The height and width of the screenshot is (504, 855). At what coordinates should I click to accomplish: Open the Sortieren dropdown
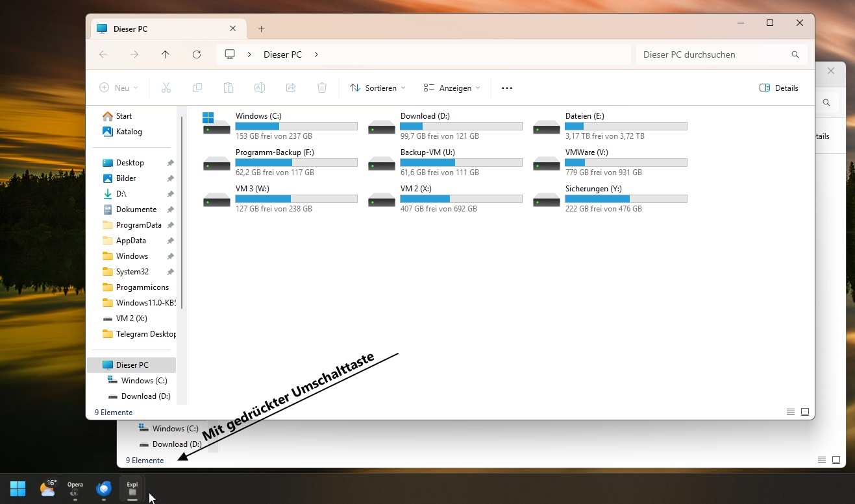377,88
